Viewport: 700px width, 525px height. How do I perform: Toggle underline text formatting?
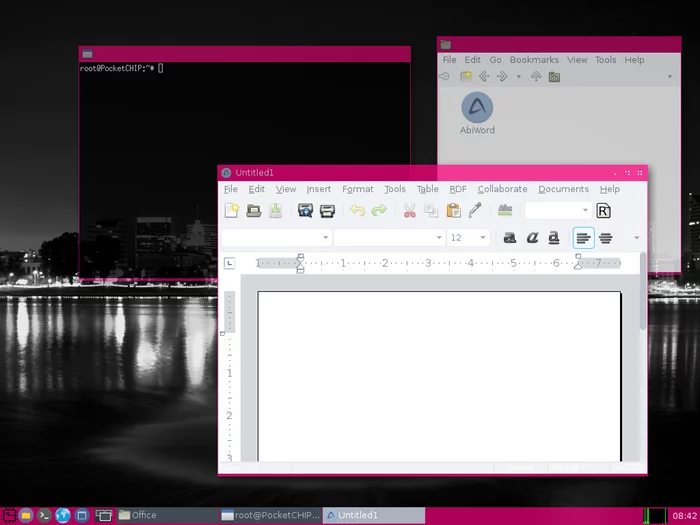tap(554, 238)
